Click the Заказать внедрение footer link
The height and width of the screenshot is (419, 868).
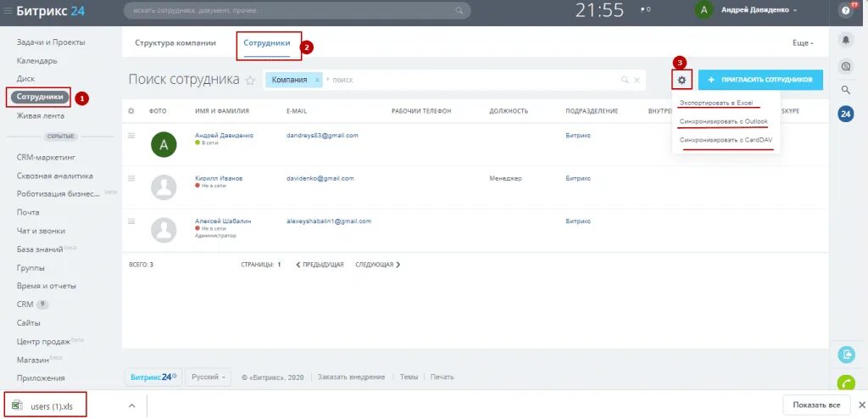351,377
